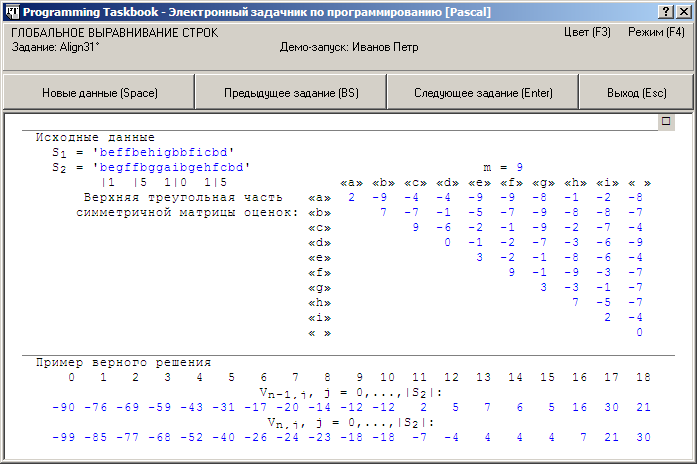The width and height of the screenshot is (697, 464).
Task: Click the task name Align31° label
Action: (x=49, y=47)
